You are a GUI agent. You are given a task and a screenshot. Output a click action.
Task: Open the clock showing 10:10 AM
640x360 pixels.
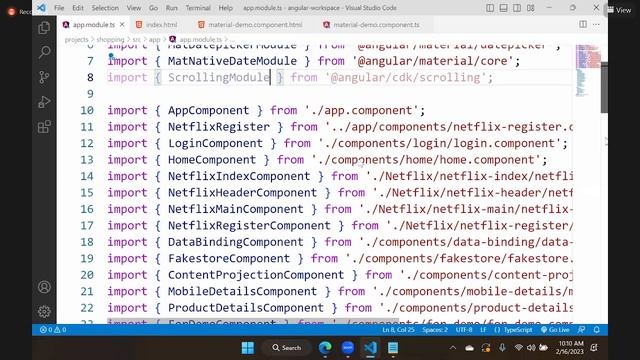[570, 347]
